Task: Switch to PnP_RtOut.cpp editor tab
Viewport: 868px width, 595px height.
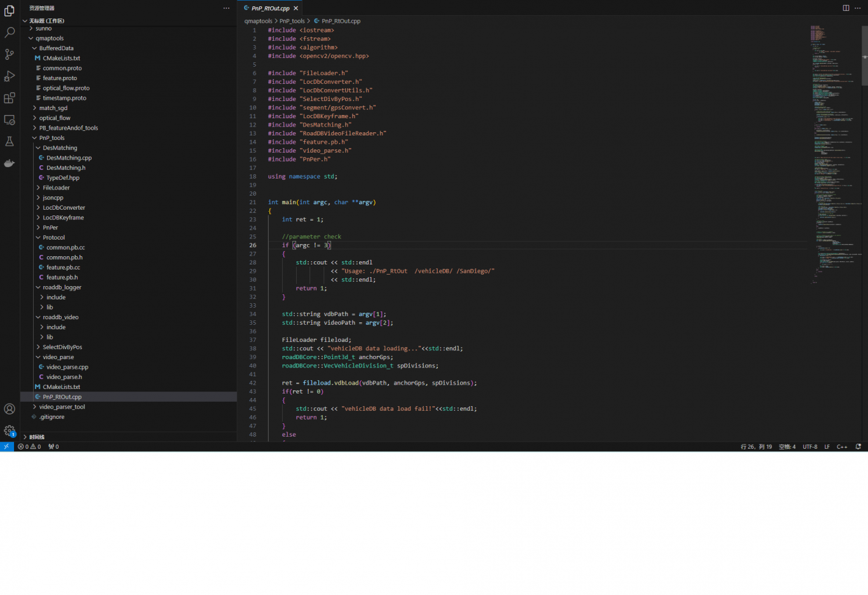Action: coord(271,8)
